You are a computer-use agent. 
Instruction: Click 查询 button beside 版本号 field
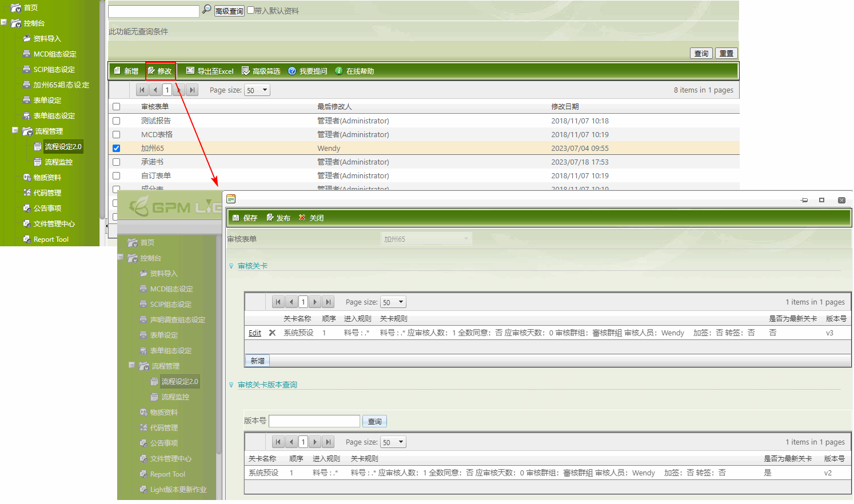point(375,421)
